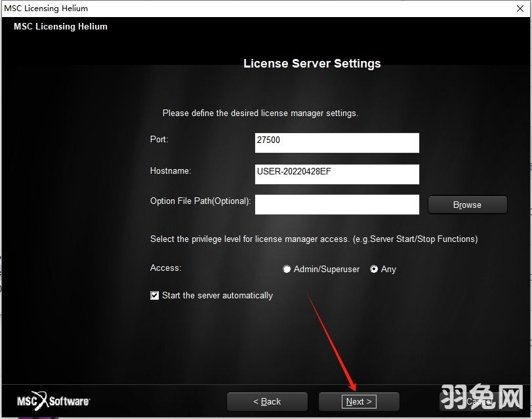
Task: Click the privilege level instruction text
Action: pos(314,239)
